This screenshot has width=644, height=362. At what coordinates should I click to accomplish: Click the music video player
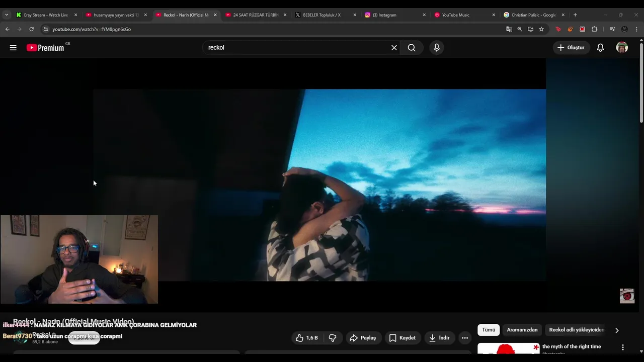click(319, 185)
